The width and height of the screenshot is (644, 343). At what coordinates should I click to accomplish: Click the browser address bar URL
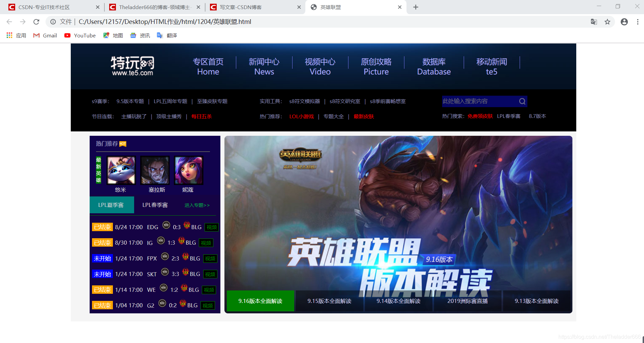(165, 22)
